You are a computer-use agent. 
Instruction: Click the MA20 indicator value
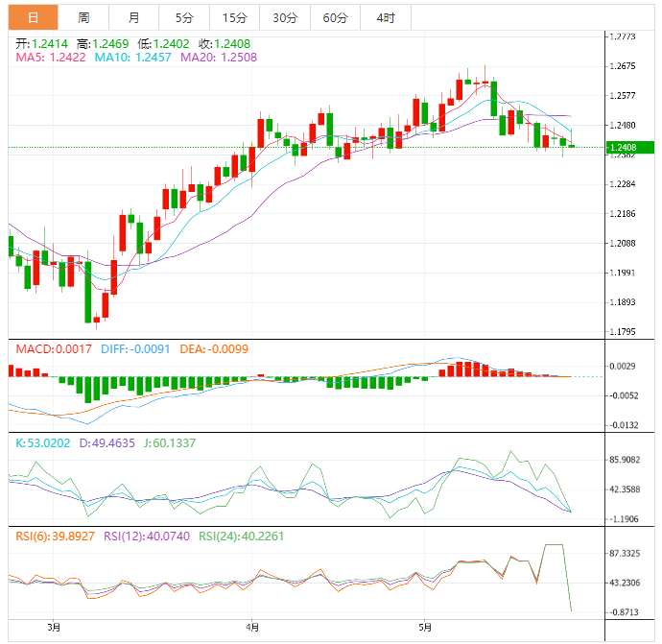pos(218,59)
